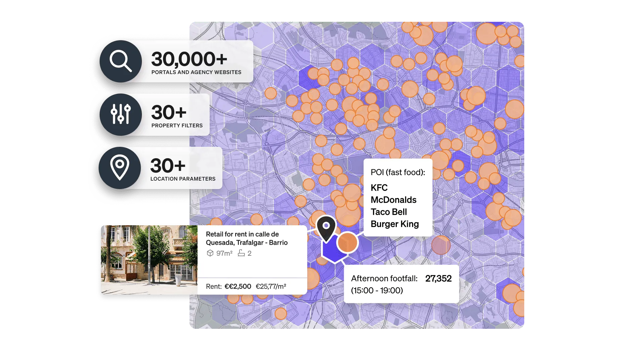Open the building photo thumbnail

(149, 260)
